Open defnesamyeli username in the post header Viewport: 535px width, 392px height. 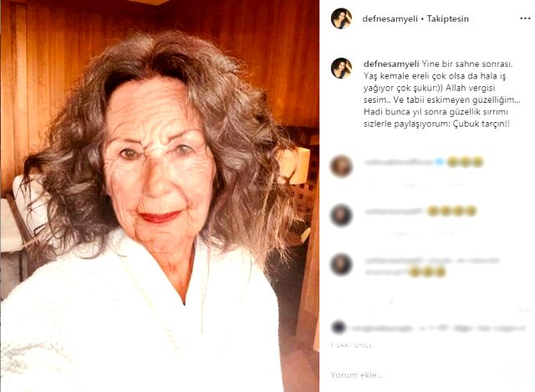pos(390,18)
